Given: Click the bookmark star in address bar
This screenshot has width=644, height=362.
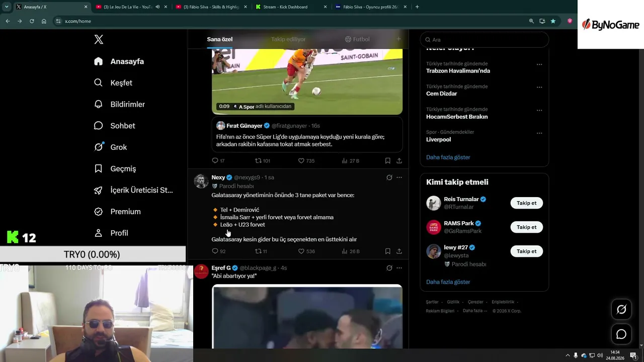Looking at the screenshot, I should coord(553,21).
